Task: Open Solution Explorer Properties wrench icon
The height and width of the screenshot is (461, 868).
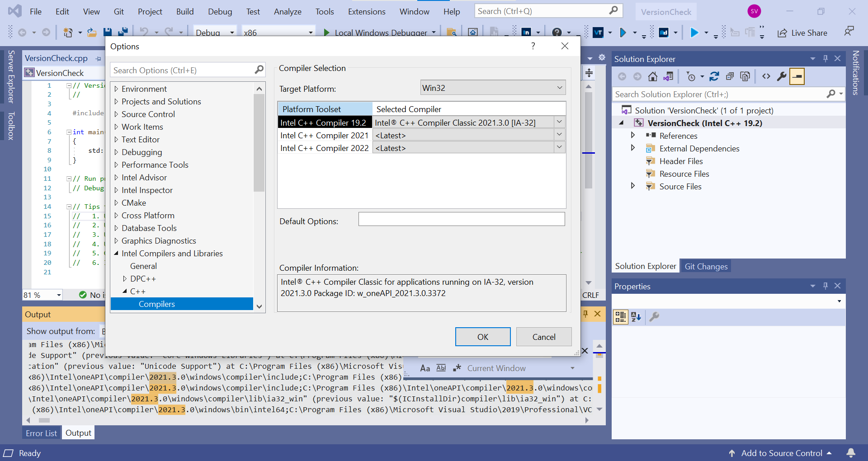Action: [x=782, y=76]
